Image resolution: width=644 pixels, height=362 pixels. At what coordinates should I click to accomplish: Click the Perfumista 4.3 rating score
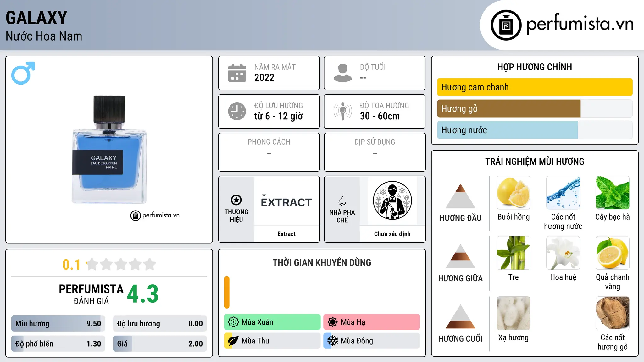[143, 294]
